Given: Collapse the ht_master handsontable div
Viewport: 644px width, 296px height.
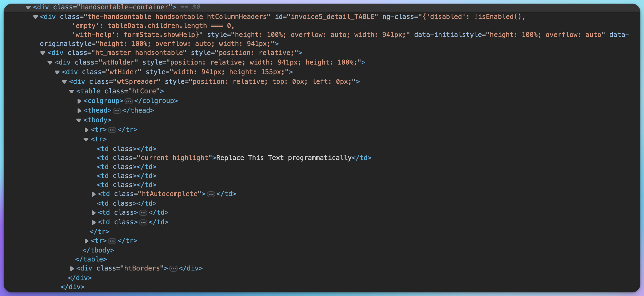Looking at the screenshot, I should [43, 53].
